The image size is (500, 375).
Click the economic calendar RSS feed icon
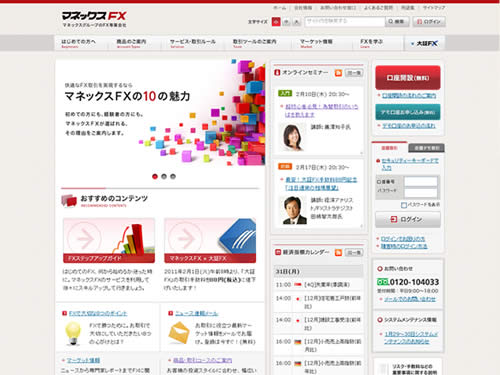pyautogui.click(x=338, y=252)
